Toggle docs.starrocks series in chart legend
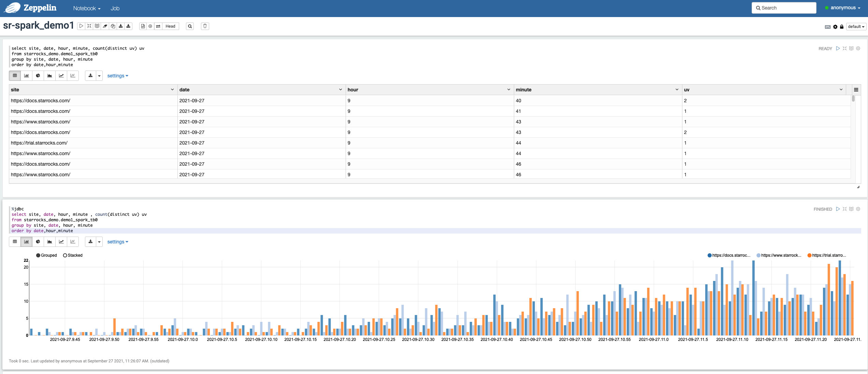868x374 pixels. 729,255
